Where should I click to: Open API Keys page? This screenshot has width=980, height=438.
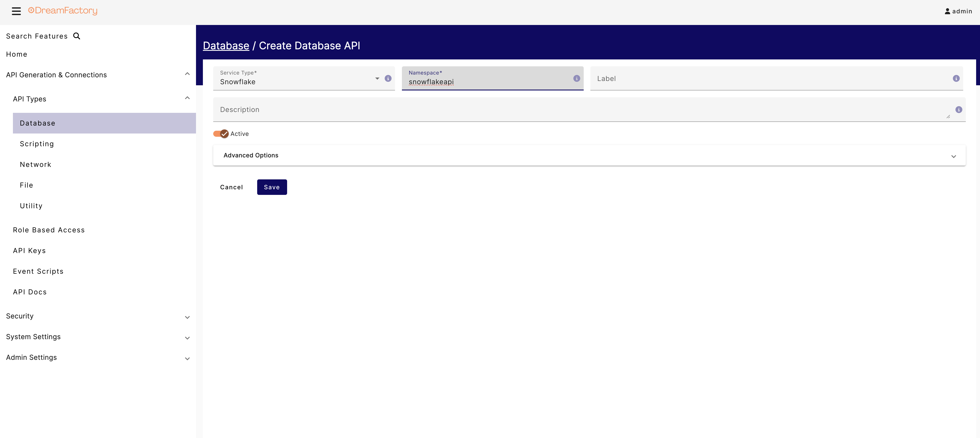29,251
